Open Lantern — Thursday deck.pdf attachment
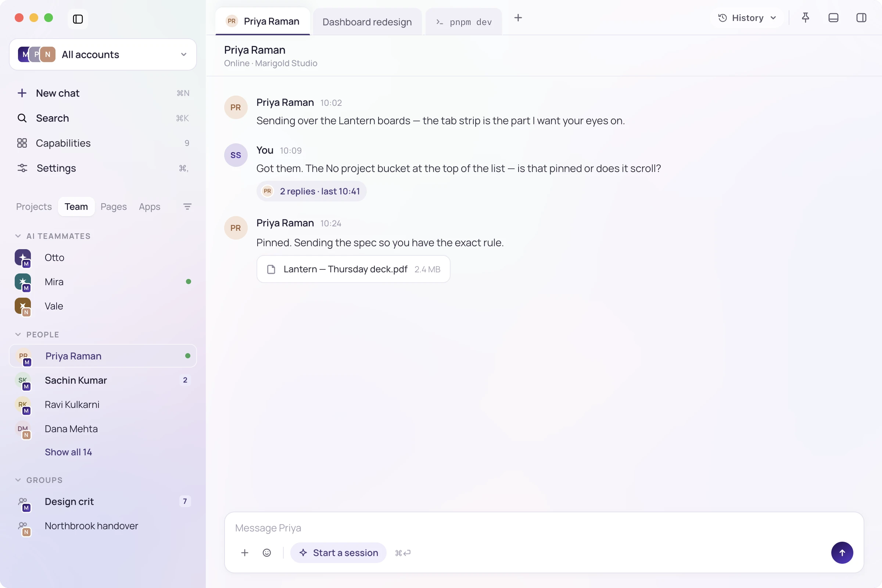The width and height of the screenshot is (882, 588). pos(353,269)
